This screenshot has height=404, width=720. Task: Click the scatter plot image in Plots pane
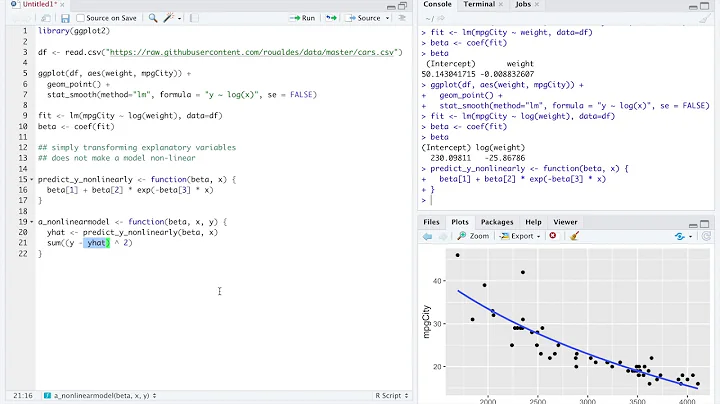566,324
